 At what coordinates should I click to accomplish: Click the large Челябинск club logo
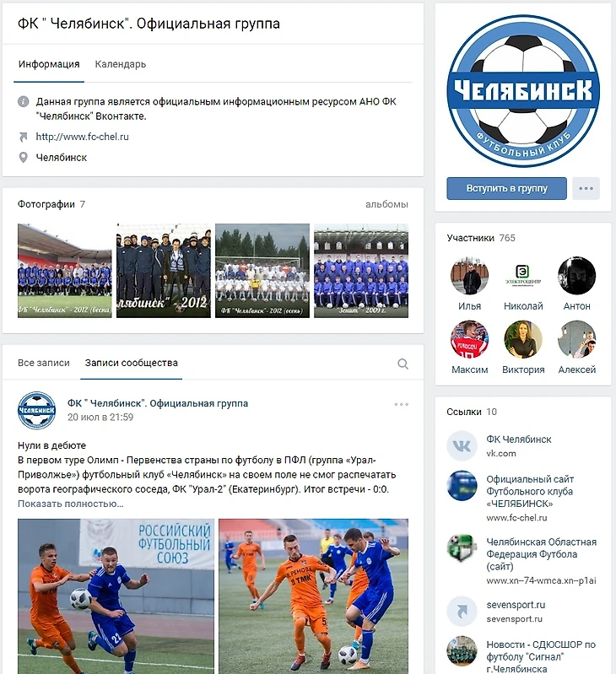523,91
